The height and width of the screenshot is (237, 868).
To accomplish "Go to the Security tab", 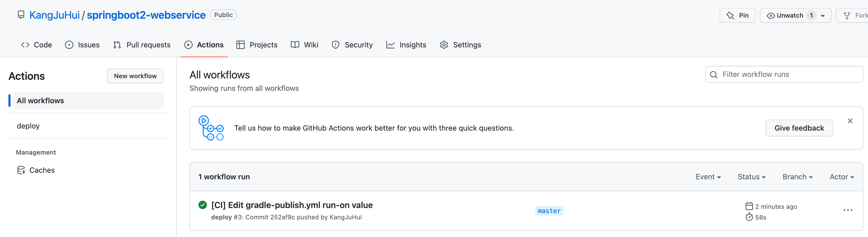I will (352, 45).
